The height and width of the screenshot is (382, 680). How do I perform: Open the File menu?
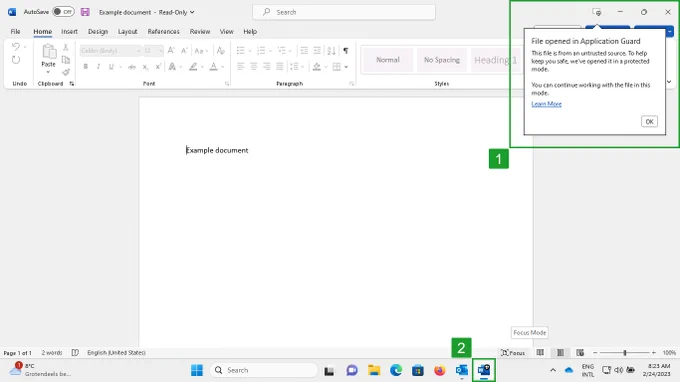(x=15, y=32)
